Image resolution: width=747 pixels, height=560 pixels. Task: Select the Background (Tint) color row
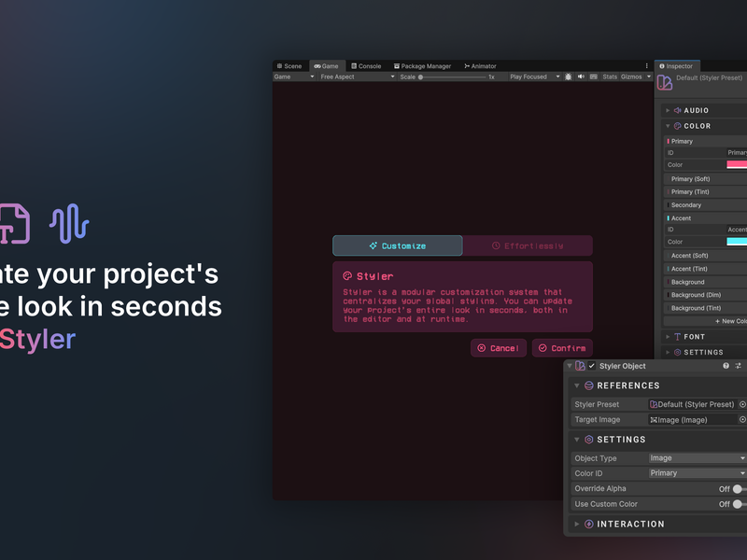[x=705, y=308]
